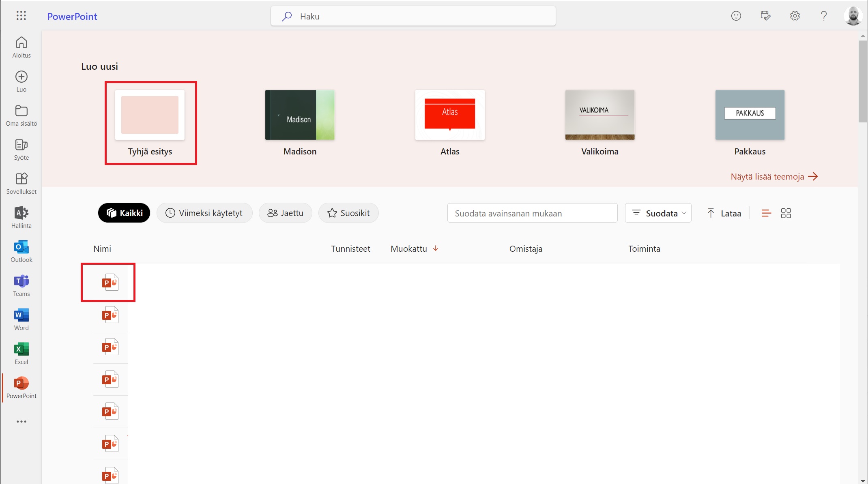Image resolution: width=868 pixels, height=484 pixels.
Task: Switch to grid view layout
Action: pos(786,213)
